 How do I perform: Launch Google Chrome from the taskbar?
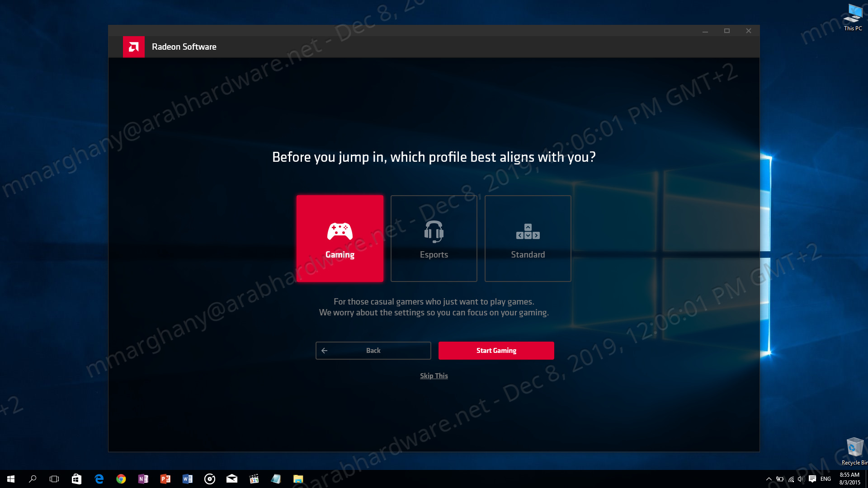(121, 479)
